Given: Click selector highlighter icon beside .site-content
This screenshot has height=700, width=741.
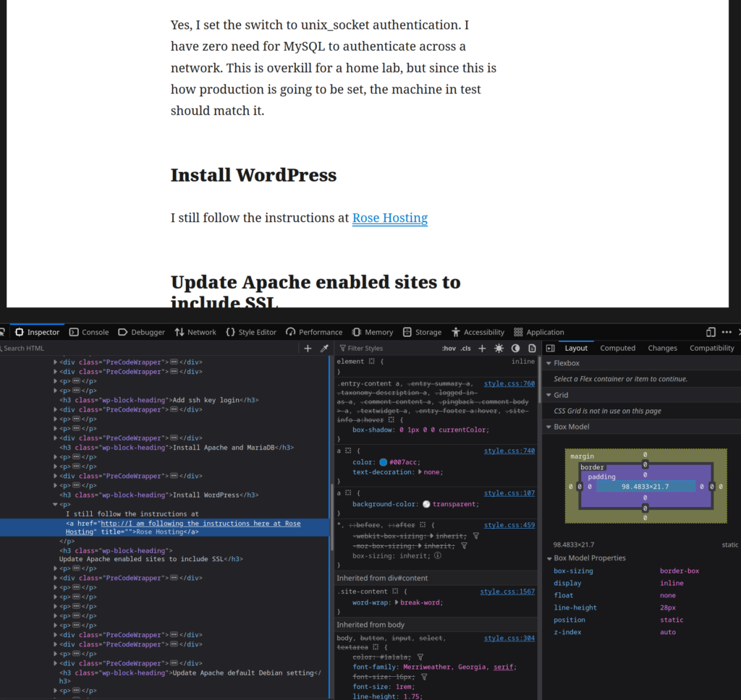Looking at the screenshot, I should tap(395, 592).
